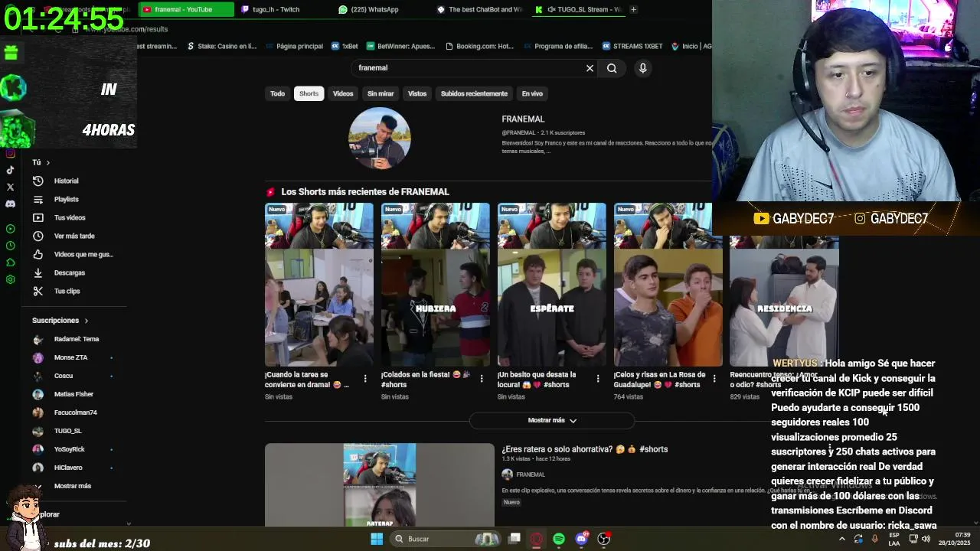Open the STREAMS 1XBET bookmark
This screenshot has width=980, height=551.
pos(632,46)
